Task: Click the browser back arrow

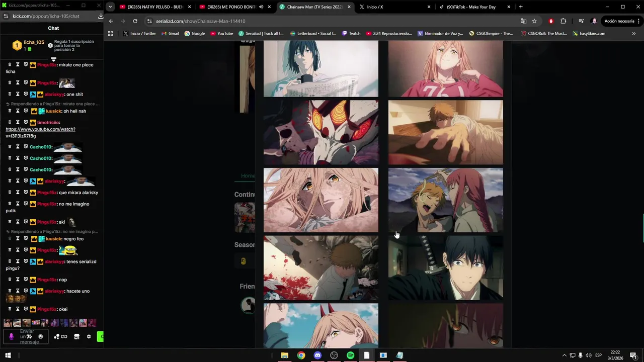Action: coord(111,21)
